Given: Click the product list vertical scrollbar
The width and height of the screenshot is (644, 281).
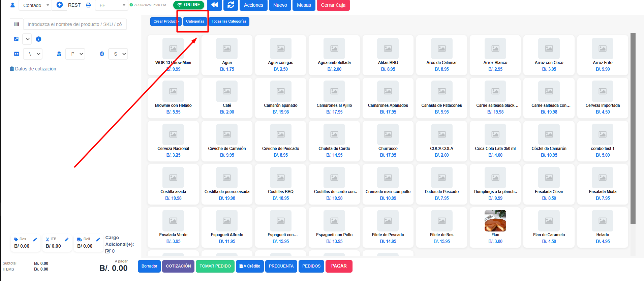Looking at the screenshot, I should coord(633,128).
